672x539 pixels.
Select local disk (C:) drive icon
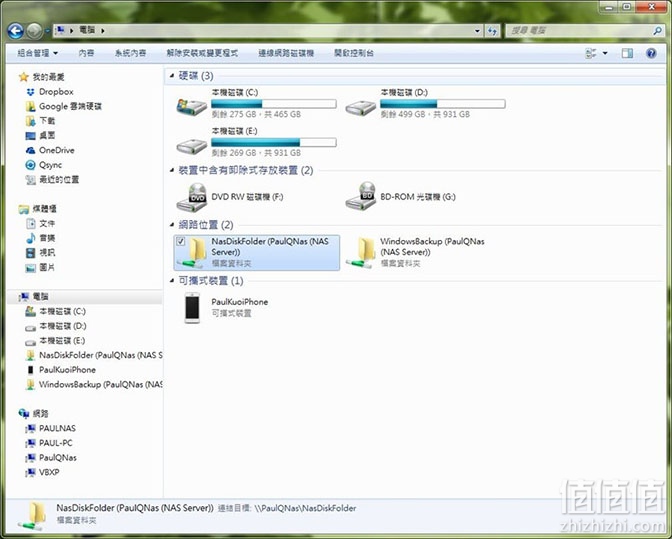click(192, 105)
